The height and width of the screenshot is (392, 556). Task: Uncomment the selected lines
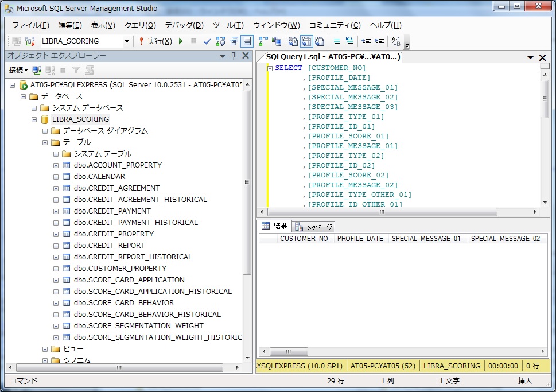tap(349, 41)
